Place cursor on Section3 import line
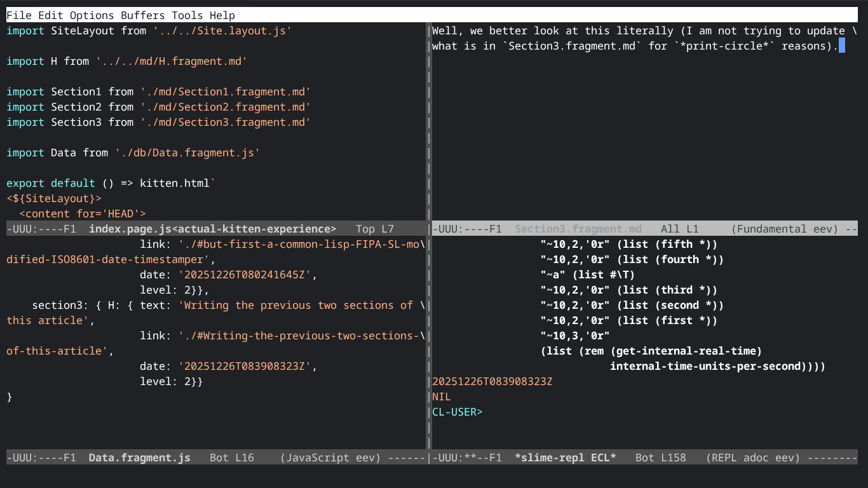Viewport: 868px width, 488px height. [158, 122]
